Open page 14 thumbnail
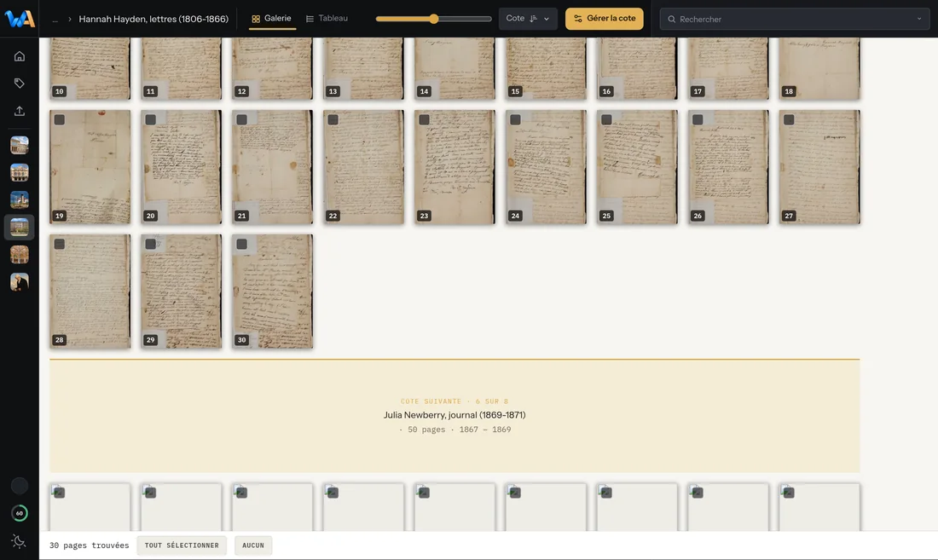938x560 pixels. point(455,68)
